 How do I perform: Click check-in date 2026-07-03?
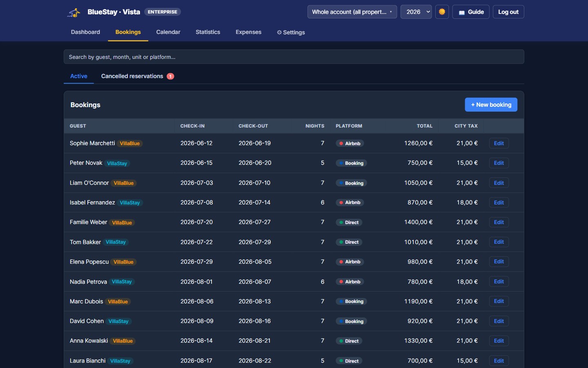tap(197, 183)
